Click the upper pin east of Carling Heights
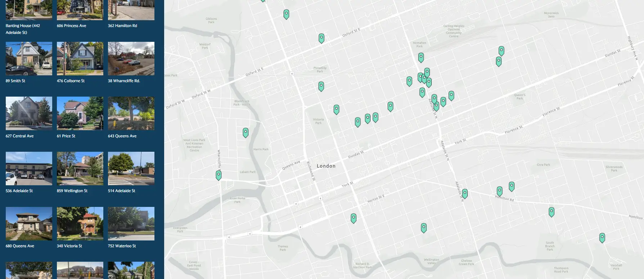The width and height of the screenshot is (644, 279). (501, 51)
